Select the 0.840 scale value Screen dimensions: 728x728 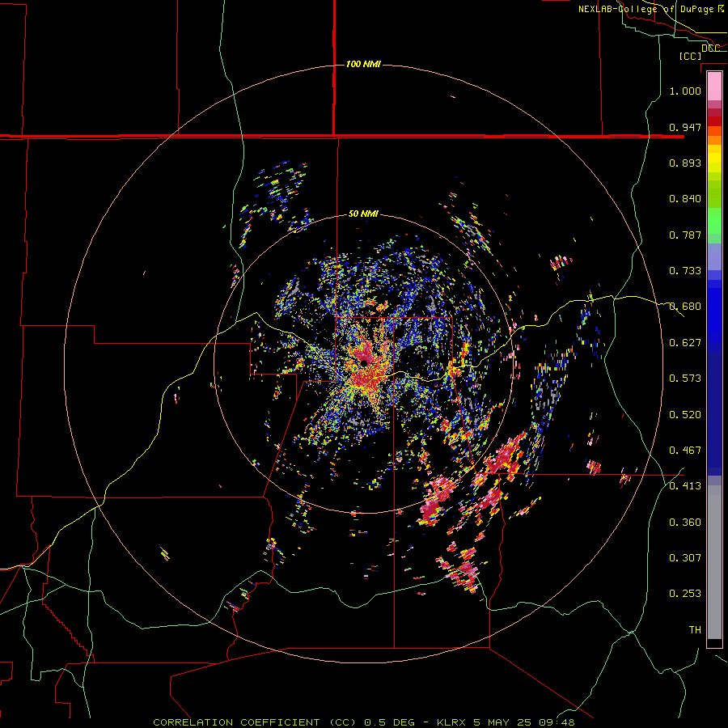point(685,199)
